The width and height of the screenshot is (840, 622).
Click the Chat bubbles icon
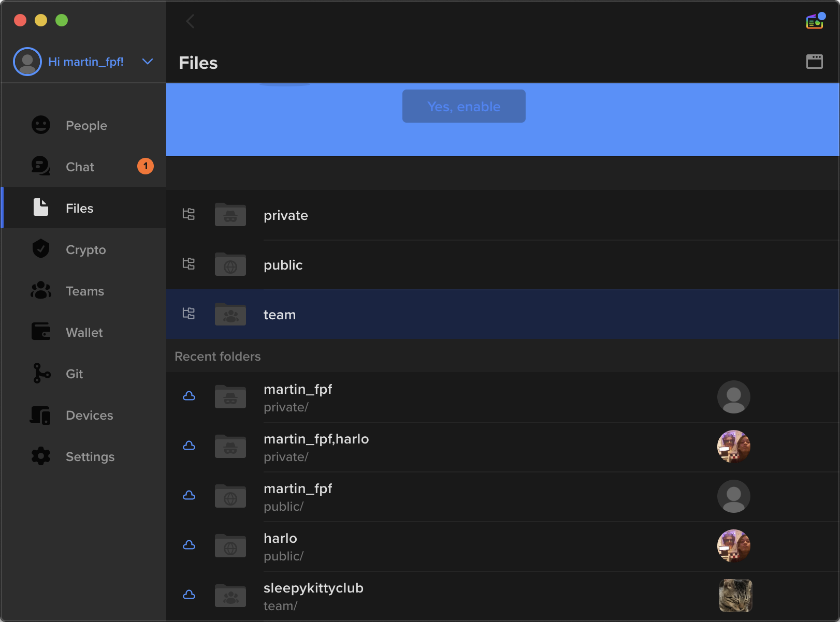(41, 166)
